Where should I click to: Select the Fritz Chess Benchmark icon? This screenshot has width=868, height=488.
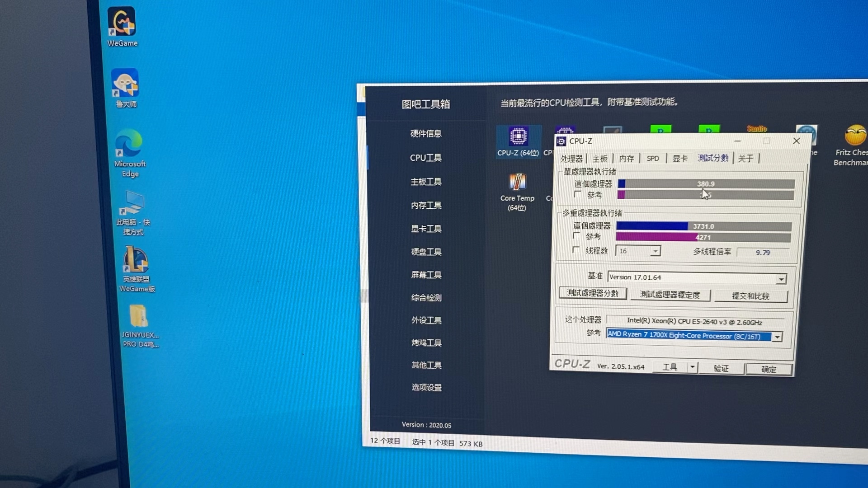point(851,146)
